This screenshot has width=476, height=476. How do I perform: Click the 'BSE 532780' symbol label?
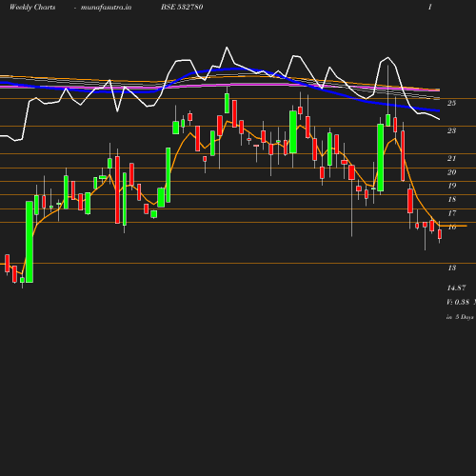(182, 7)
